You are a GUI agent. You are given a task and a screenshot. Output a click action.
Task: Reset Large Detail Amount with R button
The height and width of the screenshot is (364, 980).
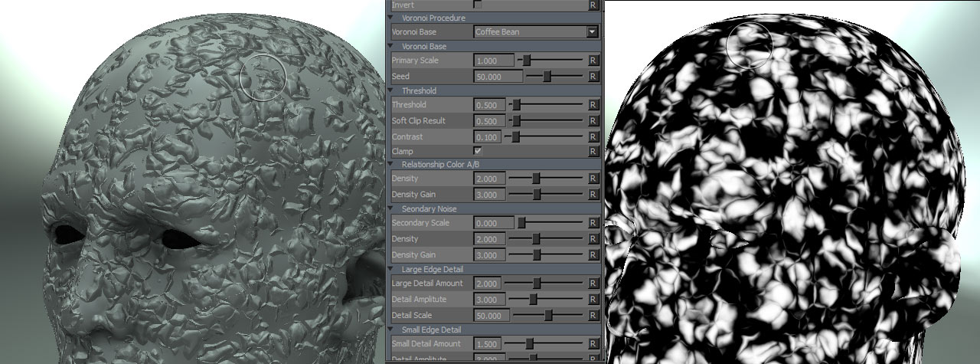[593, 284]
